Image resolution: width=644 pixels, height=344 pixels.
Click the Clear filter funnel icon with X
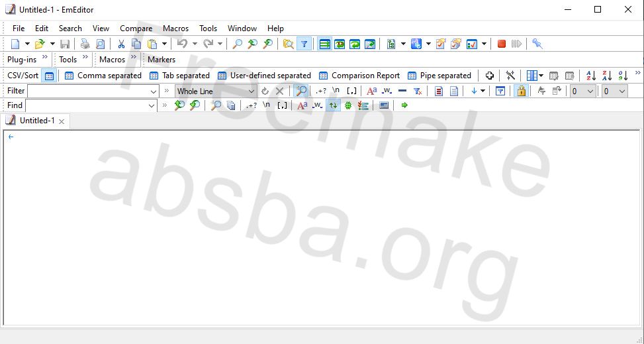(x=418, y=91)
